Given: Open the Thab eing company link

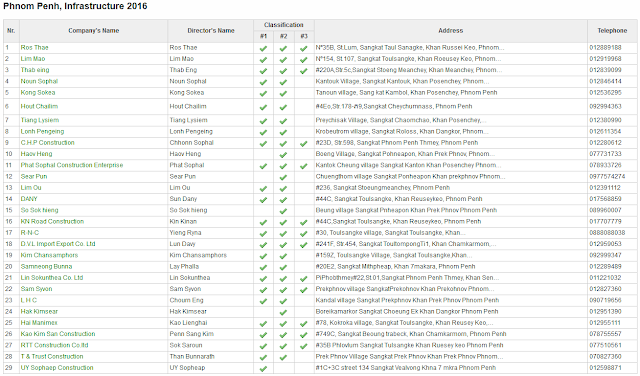Looking at the screenshot, I should point(35,70).
